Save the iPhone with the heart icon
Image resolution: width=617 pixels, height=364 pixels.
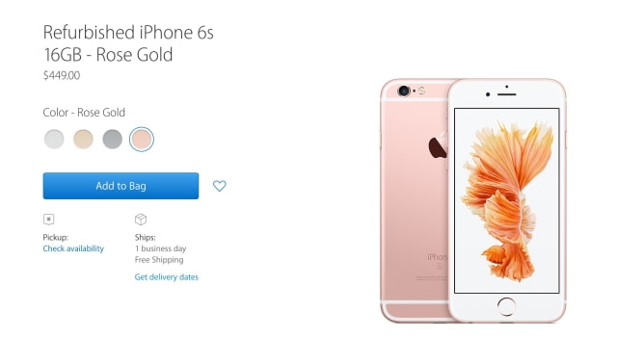(x=219, y=186)
